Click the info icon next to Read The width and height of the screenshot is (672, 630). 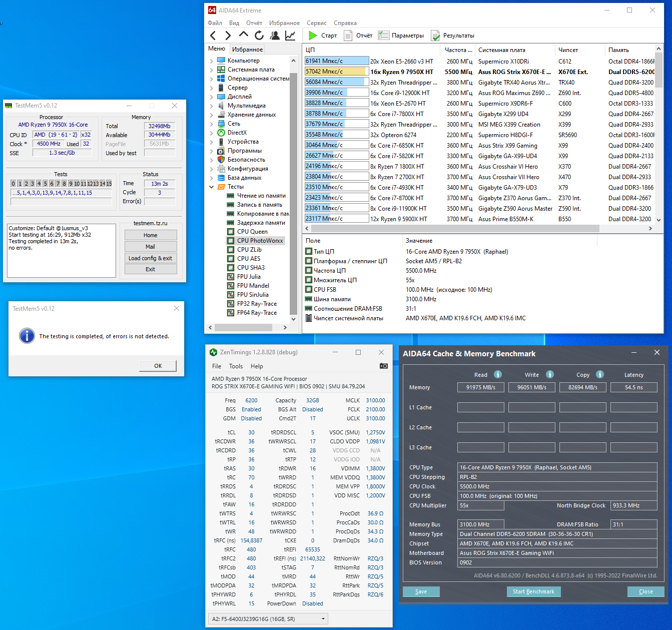pos(498,374)
